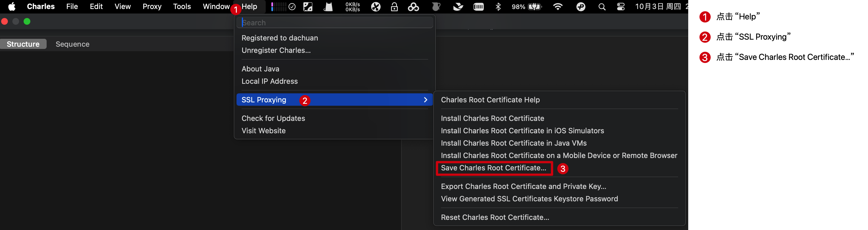Choose Check for Updates
Image resolution: width=868 pixels, height=230 pixels.
coord(273,118)
